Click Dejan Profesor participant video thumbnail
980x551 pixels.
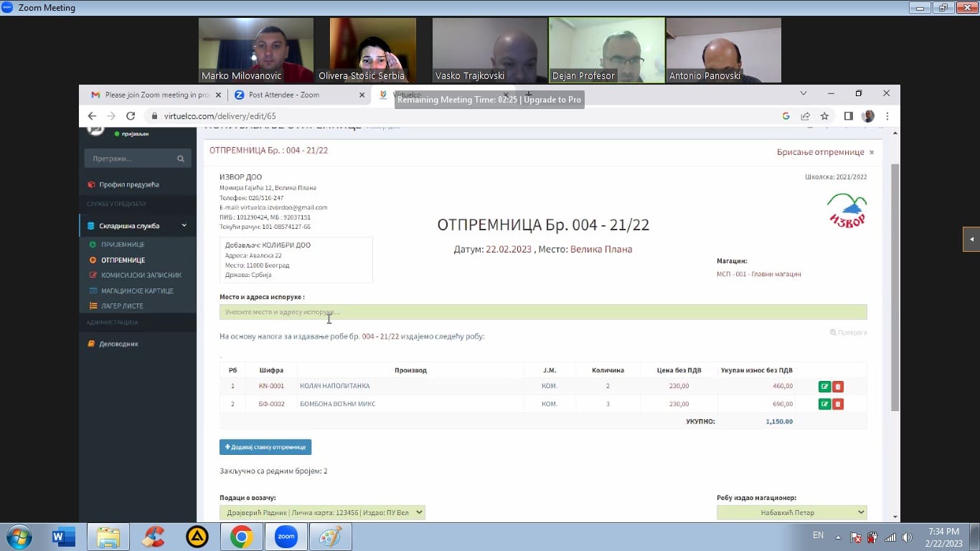click(x=606, y=50)
